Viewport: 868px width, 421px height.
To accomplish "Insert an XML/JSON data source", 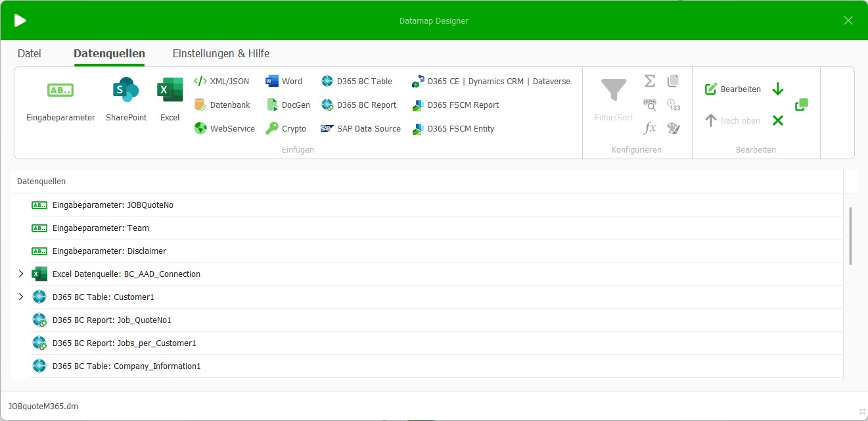I will (221, 81).
